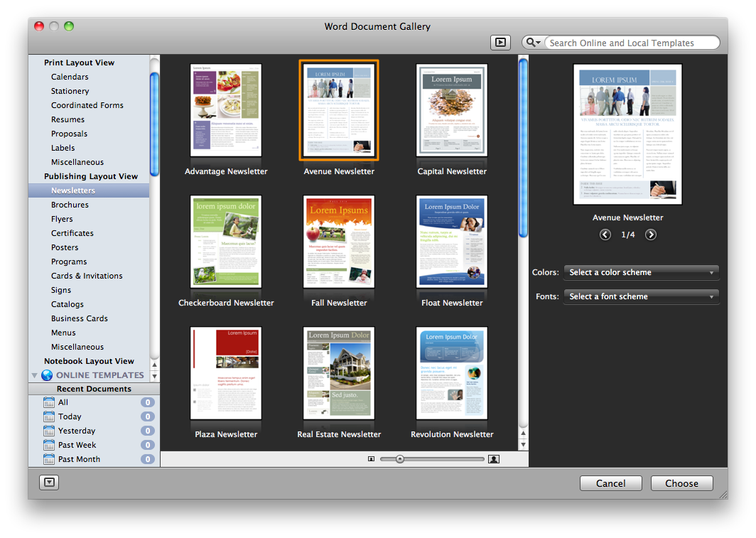Click the Recent Documents header
756x538 pixels.
(x=94, y=389)
